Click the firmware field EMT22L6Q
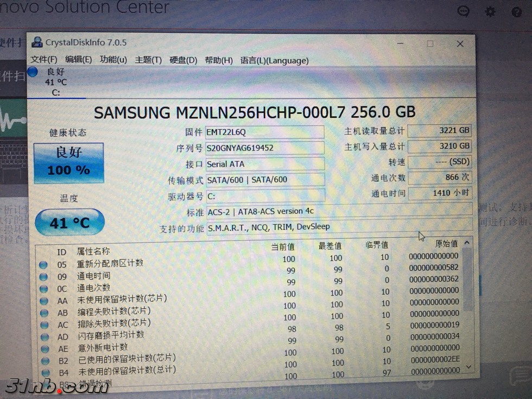 click(265, 131)
